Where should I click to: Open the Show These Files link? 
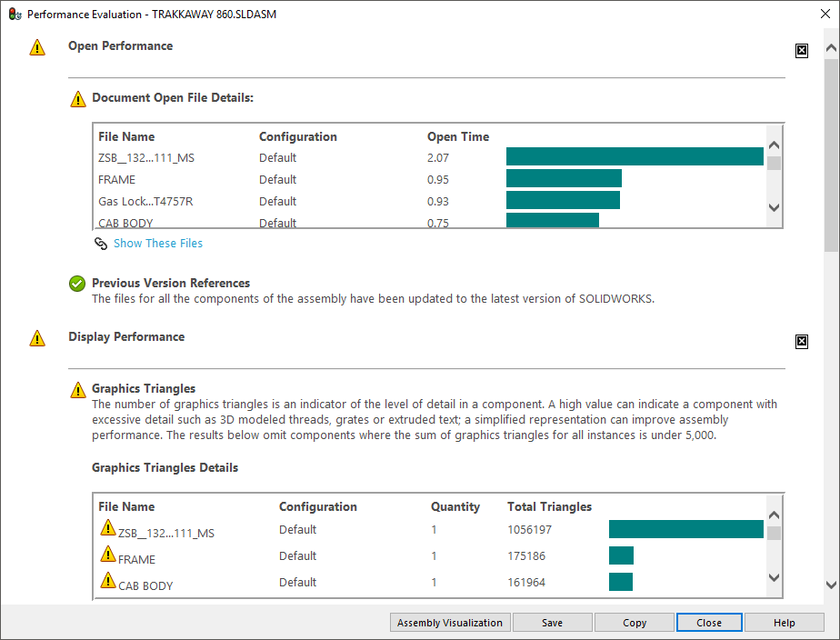pos(158,243)
